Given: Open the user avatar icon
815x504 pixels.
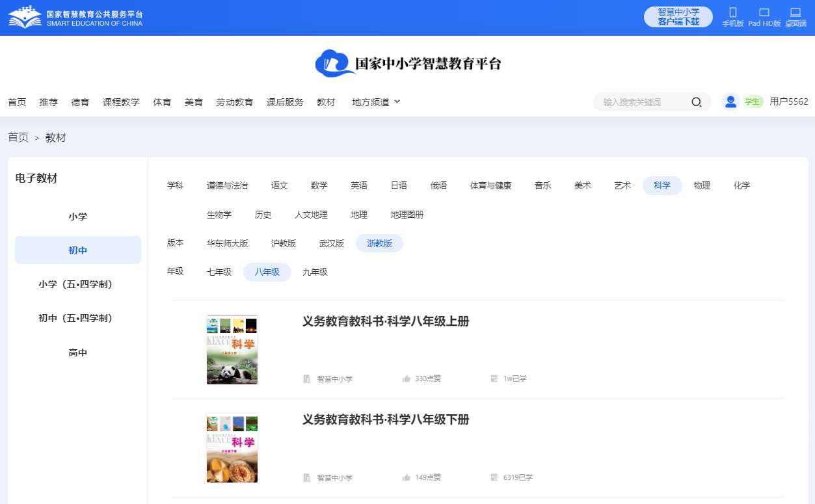Looking at the screenshot, I should (730, 101).
